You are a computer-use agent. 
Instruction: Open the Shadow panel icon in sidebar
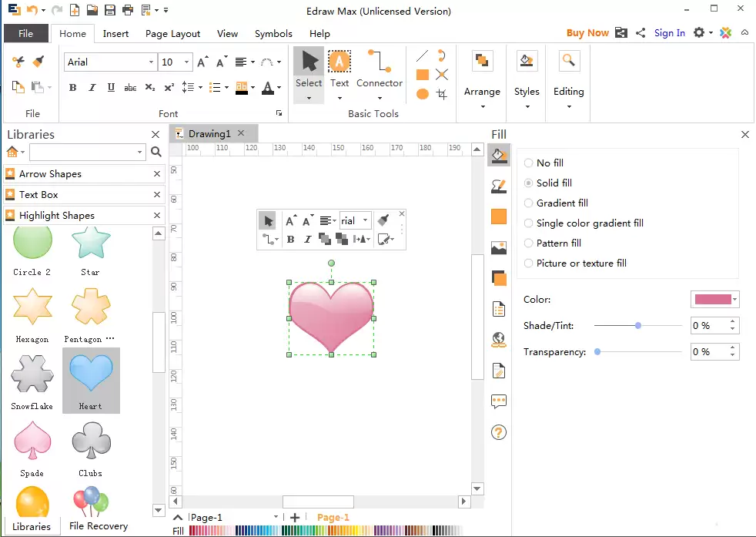point(499,278)
